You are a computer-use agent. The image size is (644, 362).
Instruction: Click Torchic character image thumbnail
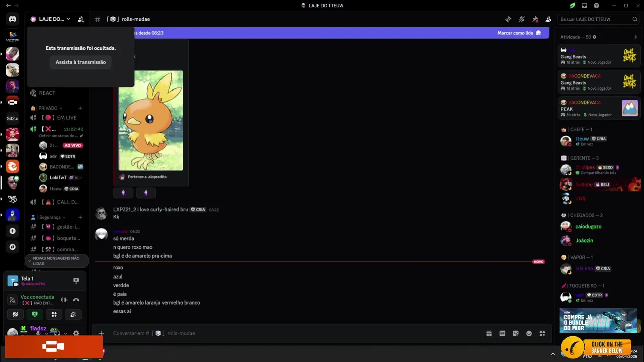click(x=150, y=121)
